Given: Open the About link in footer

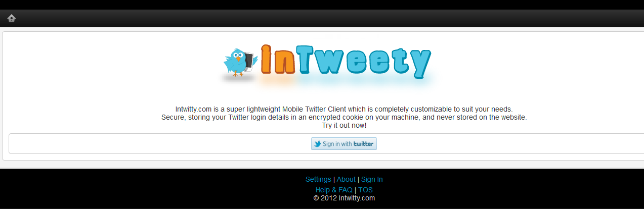Looking at the screenshot, I should click(x=346, y=179).
